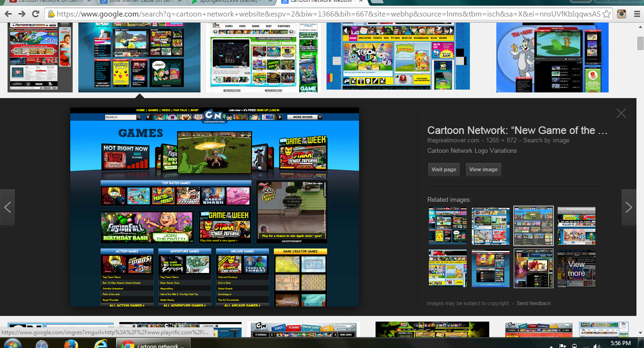Click 'Images may be subject to copyright' text
The height and width of the screenshot is (348, 644).
[468, 303]
